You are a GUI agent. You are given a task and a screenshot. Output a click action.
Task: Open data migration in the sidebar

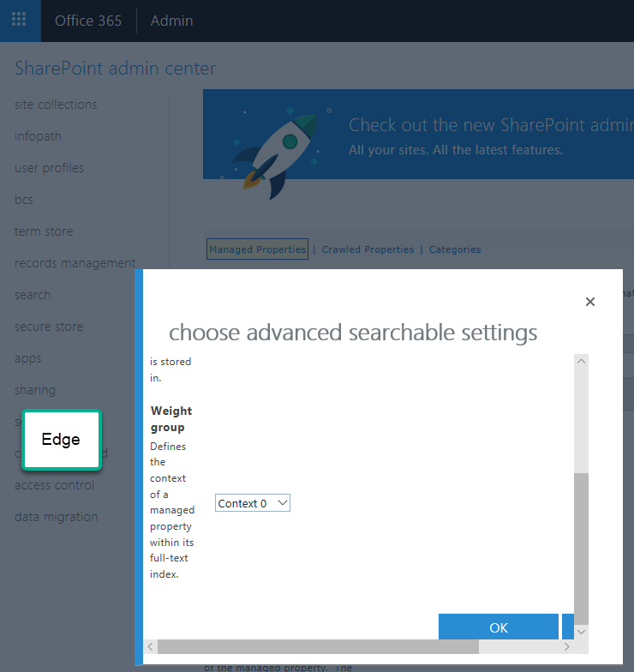click(x=57, y=517)
